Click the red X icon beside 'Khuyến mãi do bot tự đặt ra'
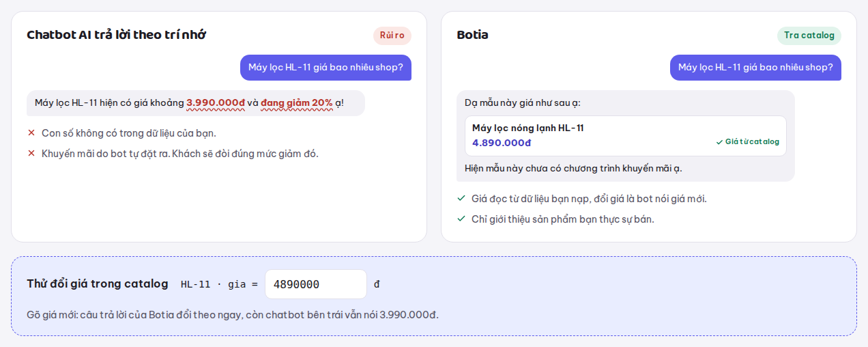This screenshot has height=347, width=868. (x=31, y=154)
